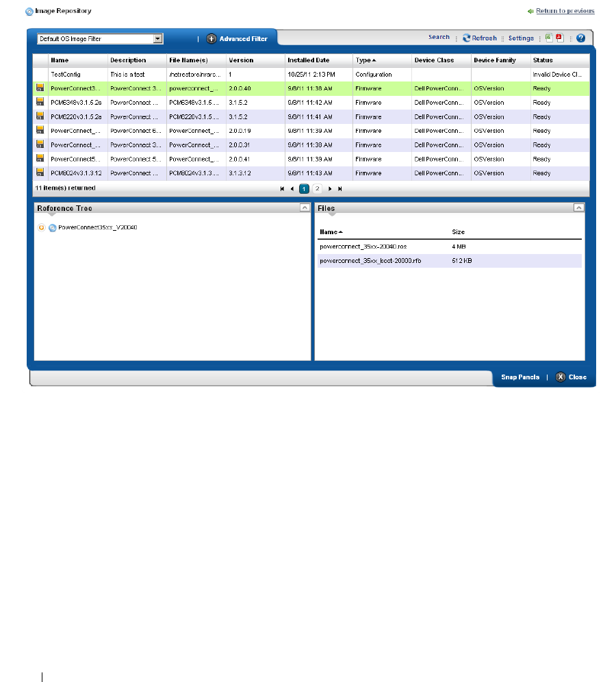
Task: Sort by the Status column header
Action: pyautogui.click(x=543, y=60)
